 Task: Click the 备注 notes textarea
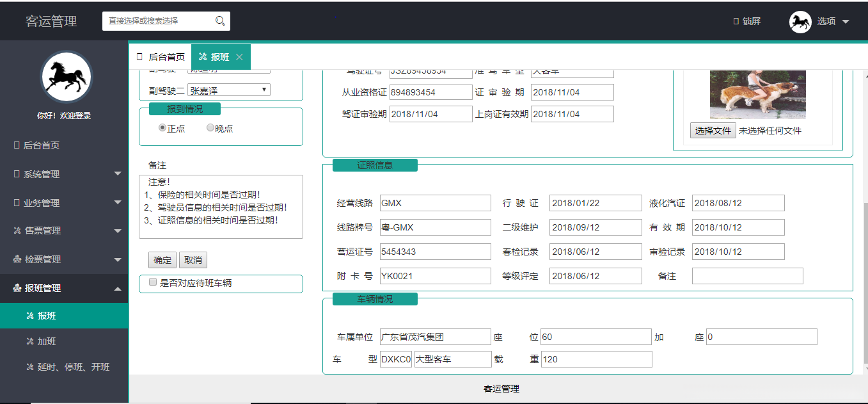tap(221, 207)
